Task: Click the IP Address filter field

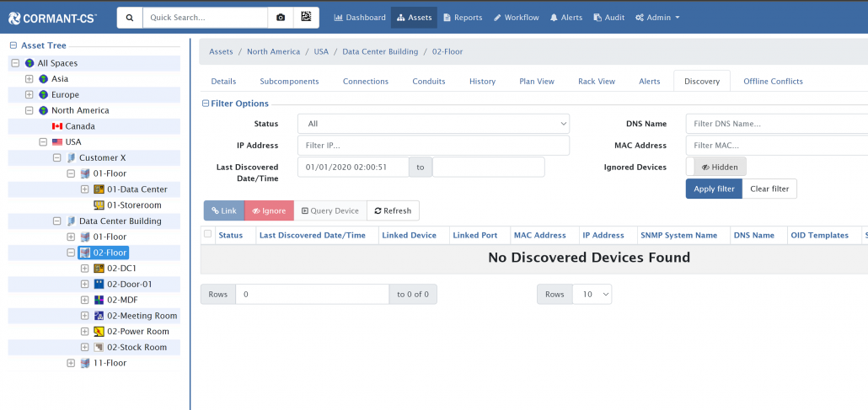Action: [433, 146]
